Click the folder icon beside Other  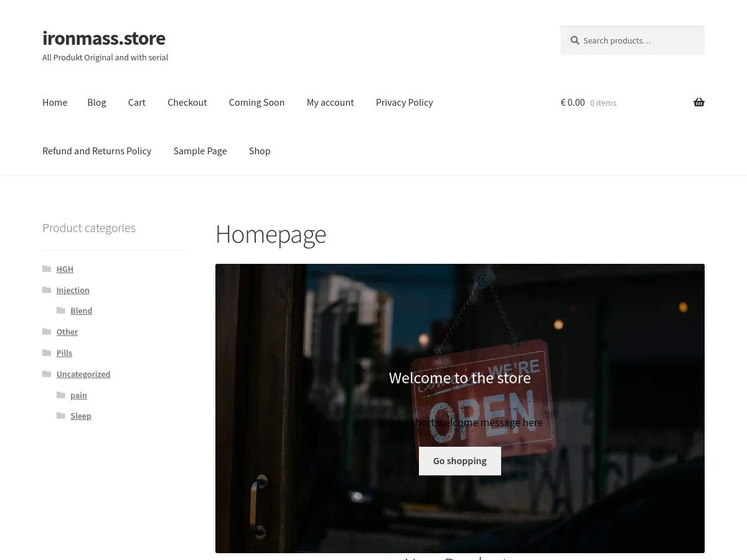[x=47, y=332]
